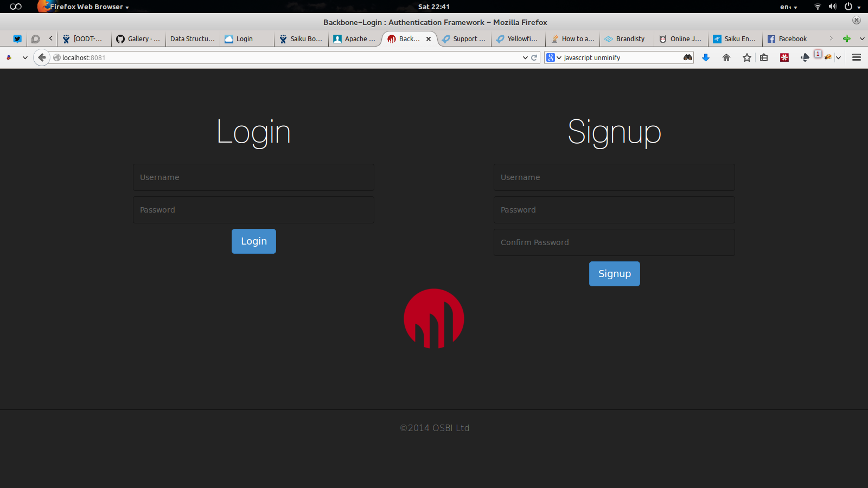
Task: Close the active Back... tab
Action: click(429, 39)
